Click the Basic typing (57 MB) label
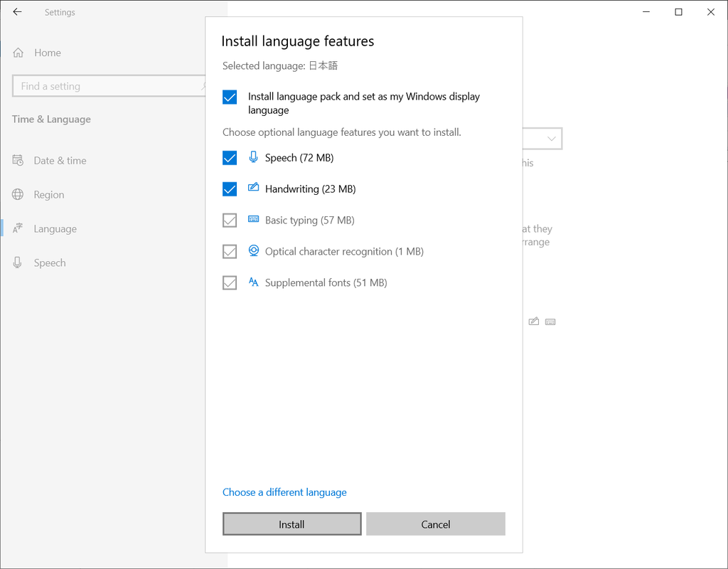728x569 pixels. click(310, 220)
